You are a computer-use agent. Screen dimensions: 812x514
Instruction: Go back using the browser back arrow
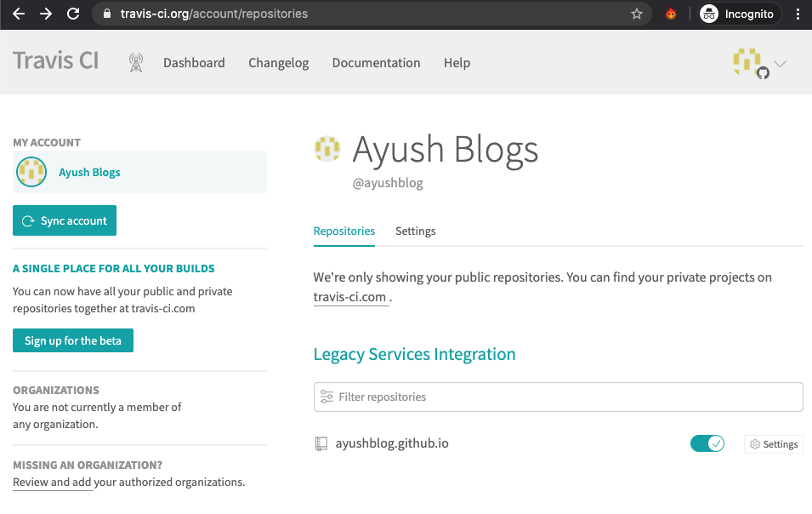click(x=19, y=14)
